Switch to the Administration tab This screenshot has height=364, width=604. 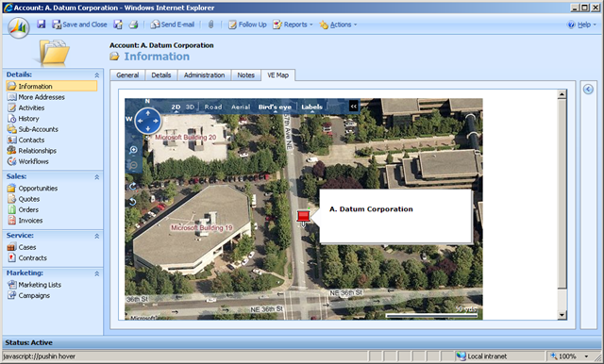click(204, 75)
